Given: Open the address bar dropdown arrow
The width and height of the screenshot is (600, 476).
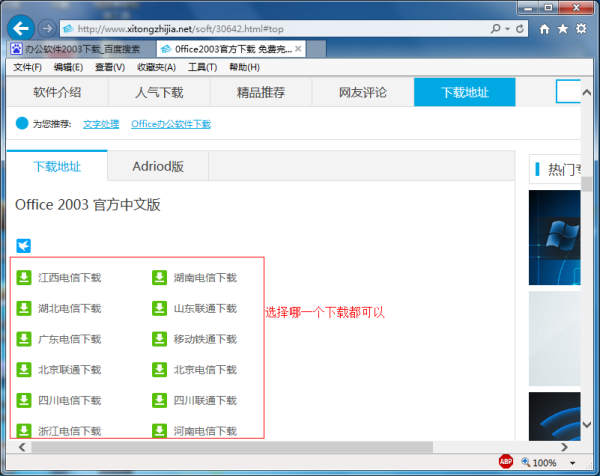Looking at the screenshot, I should tap(507, 29).
